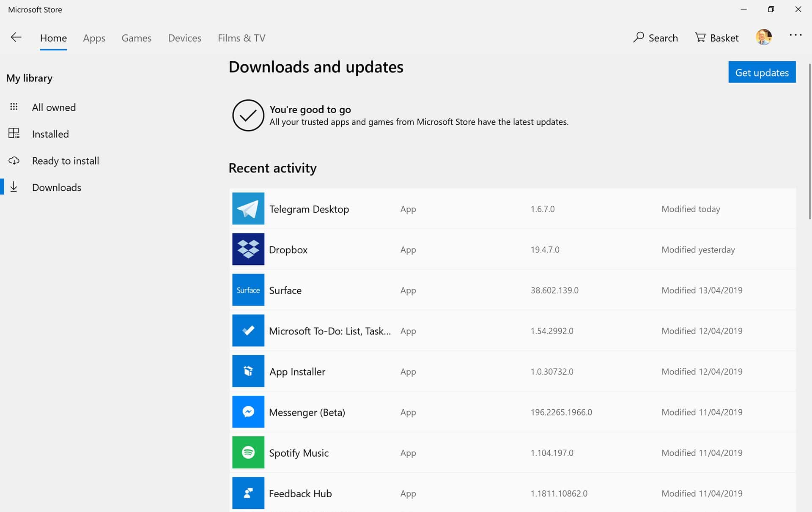812x512 pixels.
Task: Open the Basket cart icon
Action: 700,38
